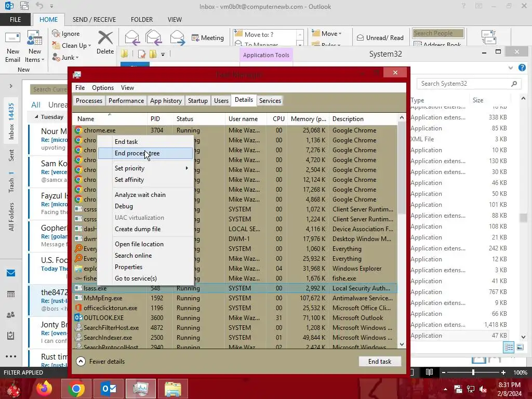This screenshot has height=399, width=532.
Task: Click Fewer details toggle in Task Manager
Action: coord(100,362)
